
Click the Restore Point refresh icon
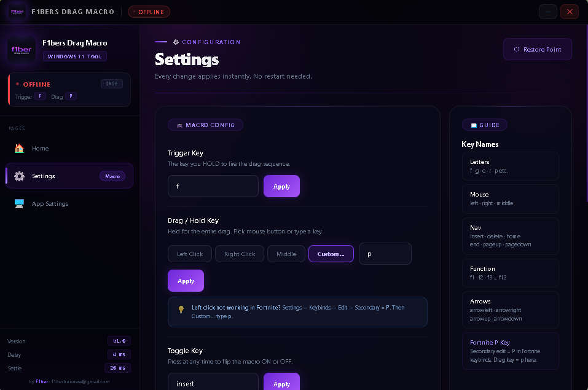pyautogui.click(x=517, y=50)
